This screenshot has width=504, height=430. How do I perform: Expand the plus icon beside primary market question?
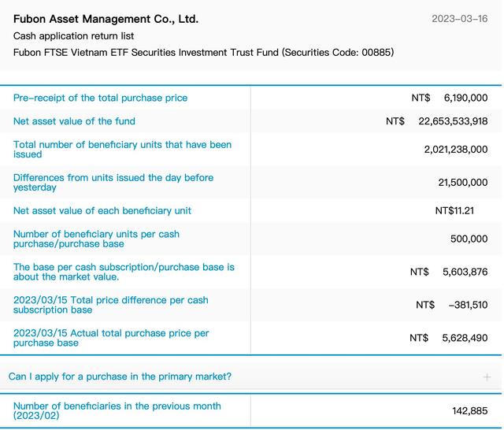point(487,377)
